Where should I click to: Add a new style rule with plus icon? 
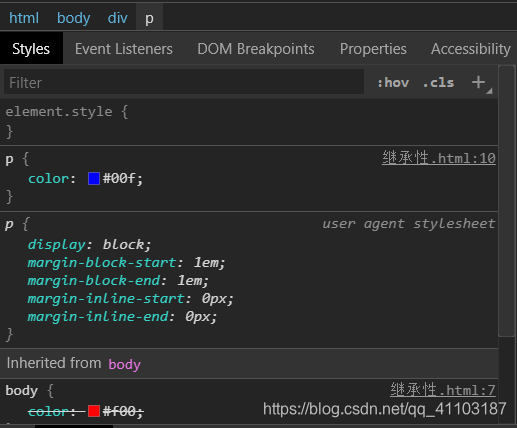tap(478, 82)
